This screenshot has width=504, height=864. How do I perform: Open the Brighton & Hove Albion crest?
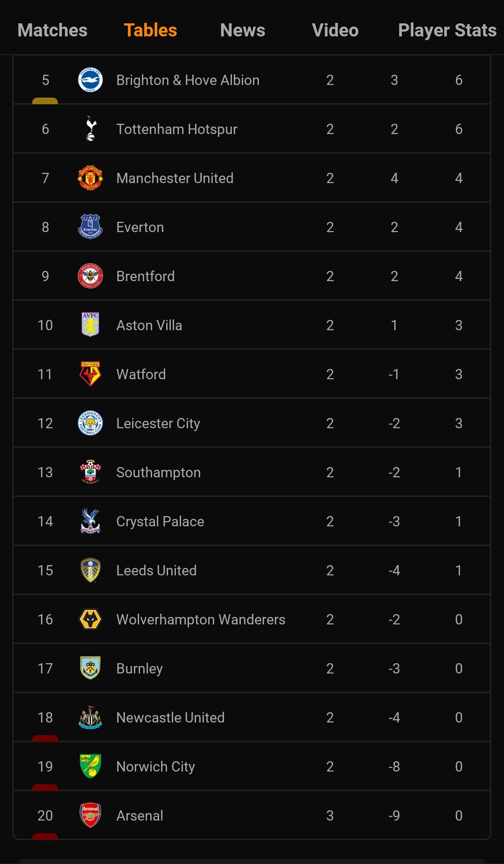pos(90,80)
